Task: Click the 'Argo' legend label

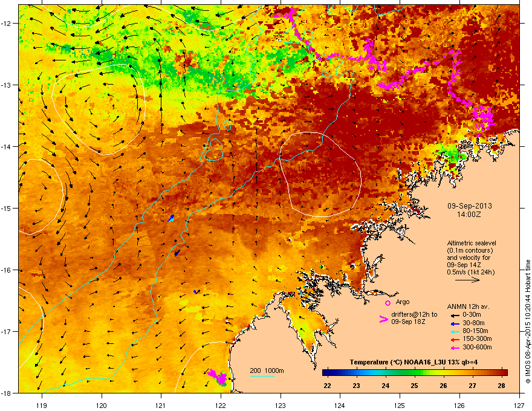Action: [403, 302]
